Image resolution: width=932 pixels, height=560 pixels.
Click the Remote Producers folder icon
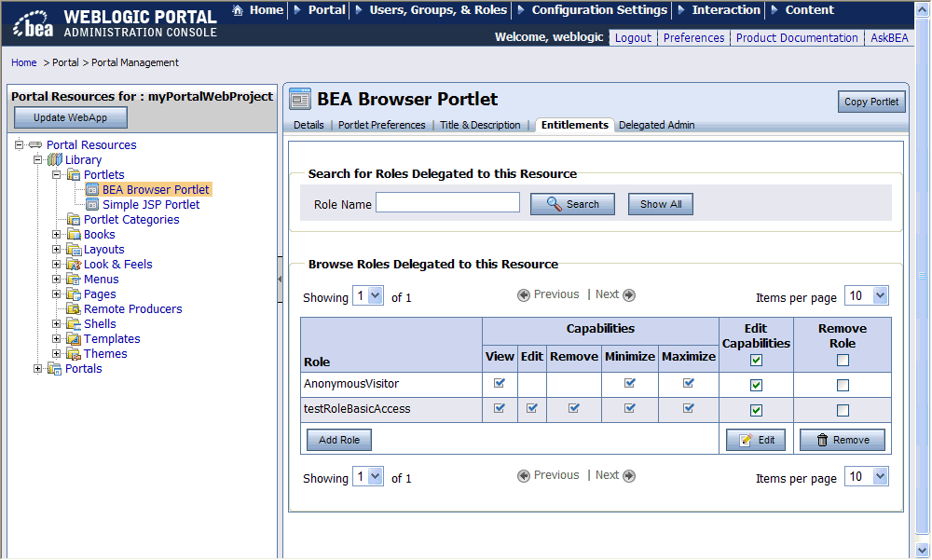[74, 308]
